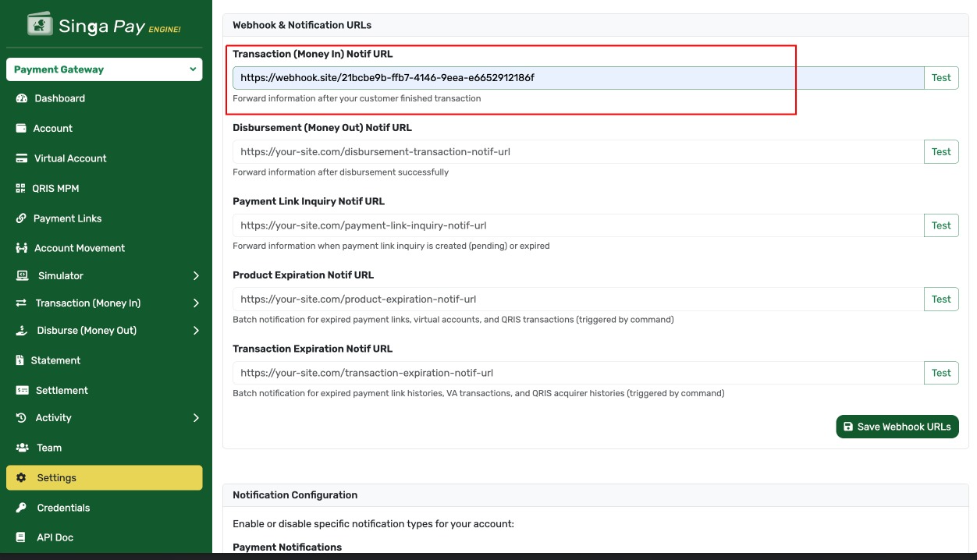Expand the Activity submenu

(196, 417)
